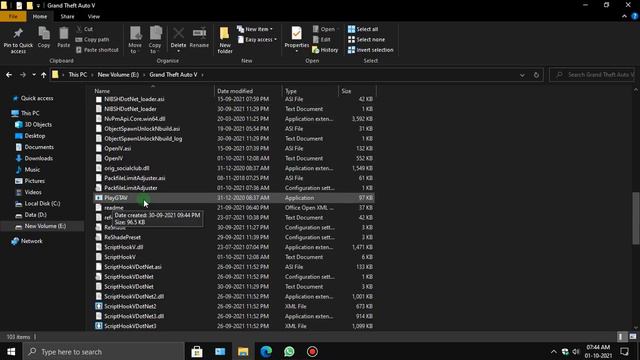Collapse the ribbon with the chevron
Viewport: 640px width, 360px height.
[624, 16]
